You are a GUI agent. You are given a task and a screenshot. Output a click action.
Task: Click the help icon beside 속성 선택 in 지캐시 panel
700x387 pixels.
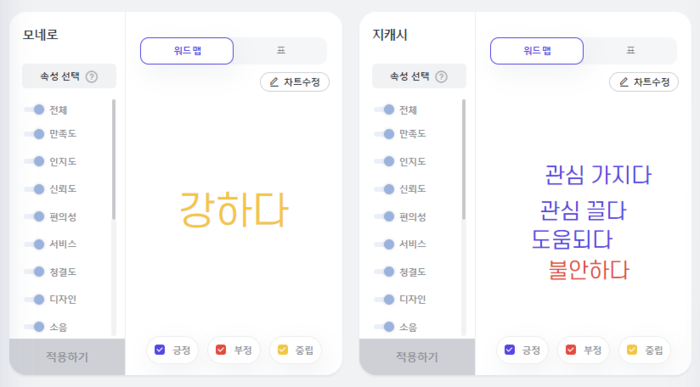click(441, 77)
